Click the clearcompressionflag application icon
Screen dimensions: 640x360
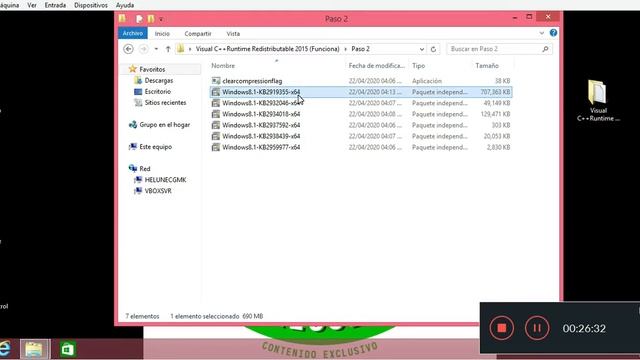pyautogui.click(x=216, y=81)
